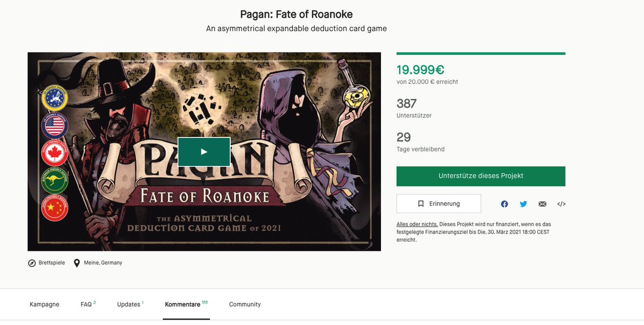Open the Kampagne tab
Image resolution: width=644 pixels, height=325 pixels.
45,305
